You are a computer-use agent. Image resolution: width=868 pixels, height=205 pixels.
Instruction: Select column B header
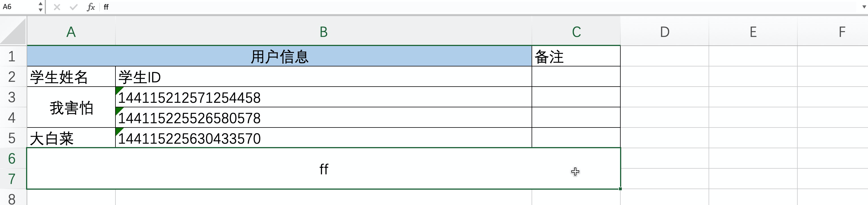(323, 32)
